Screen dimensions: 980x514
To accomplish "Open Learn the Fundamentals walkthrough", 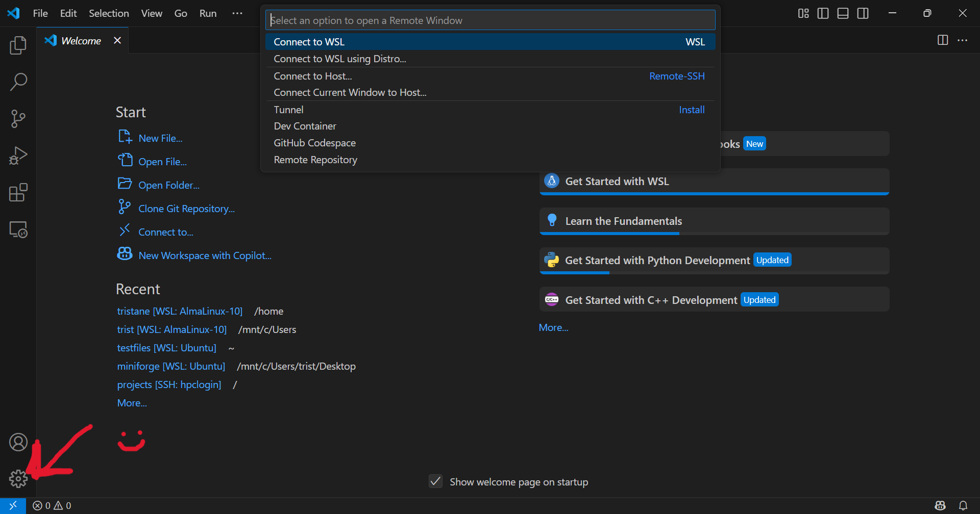I will tap(715, 221).
